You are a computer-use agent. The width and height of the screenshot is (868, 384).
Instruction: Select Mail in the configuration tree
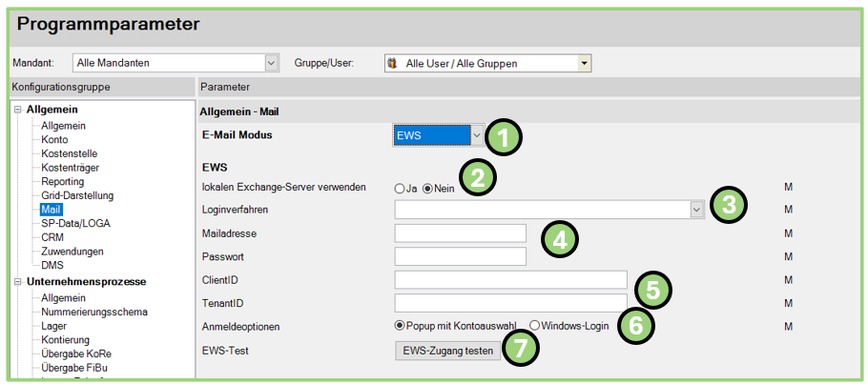tap(51, 210)
